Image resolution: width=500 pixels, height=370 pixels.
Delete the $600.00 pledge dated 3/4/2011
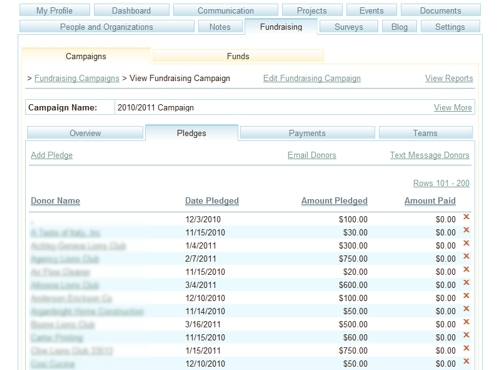pyautogui.click(x=466, y=283)
